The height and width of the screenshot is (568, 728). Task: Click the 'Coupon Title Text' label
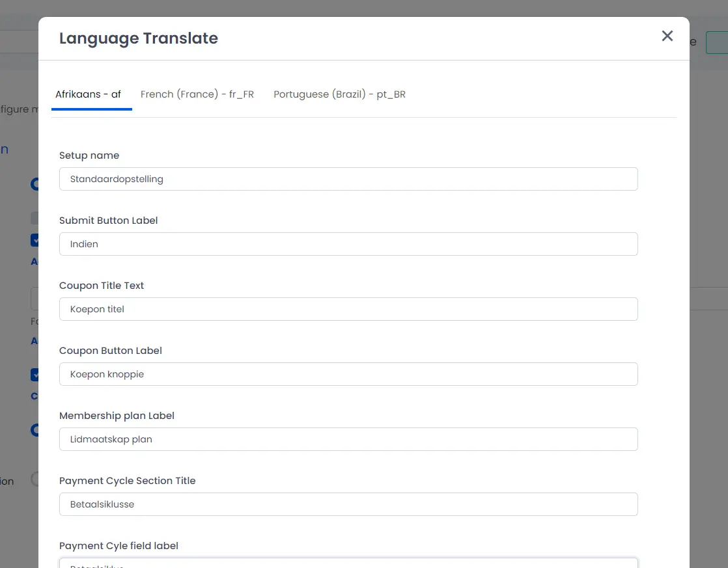click(x=101, y=286)
